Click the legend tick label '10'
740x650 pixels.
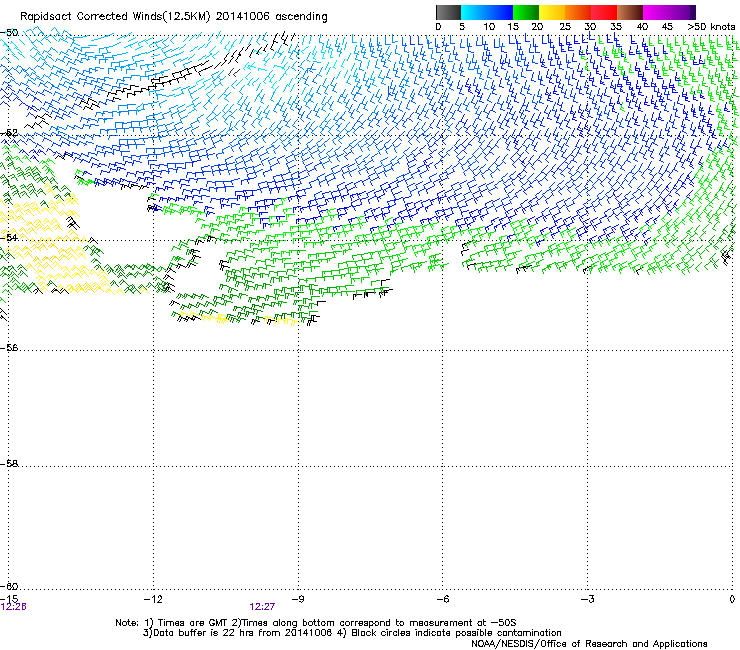(489, 27)
